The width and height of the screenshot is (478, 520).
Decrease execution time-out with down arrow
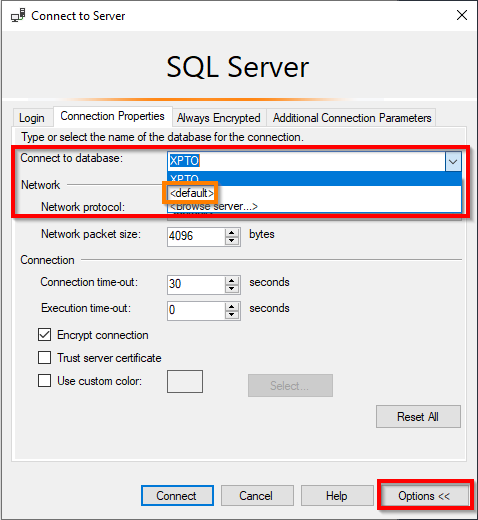pyautogui.click(x=232, y=315)
